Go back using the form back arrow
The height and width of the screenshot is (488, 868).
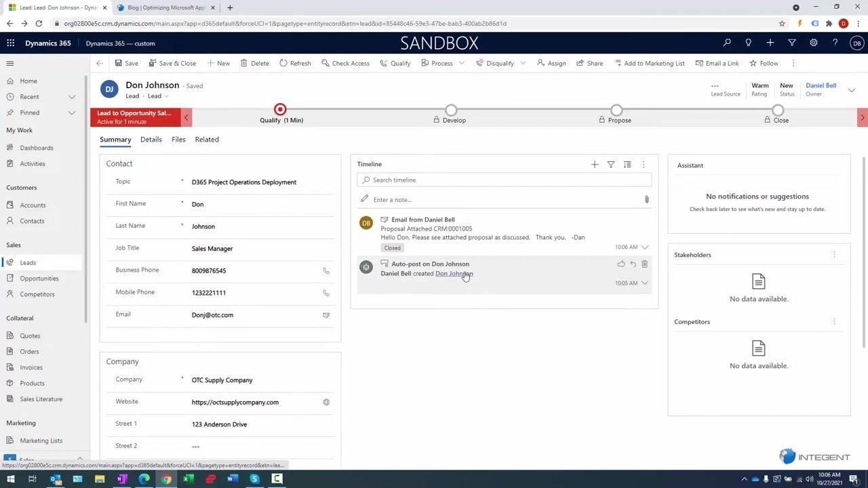100,63
